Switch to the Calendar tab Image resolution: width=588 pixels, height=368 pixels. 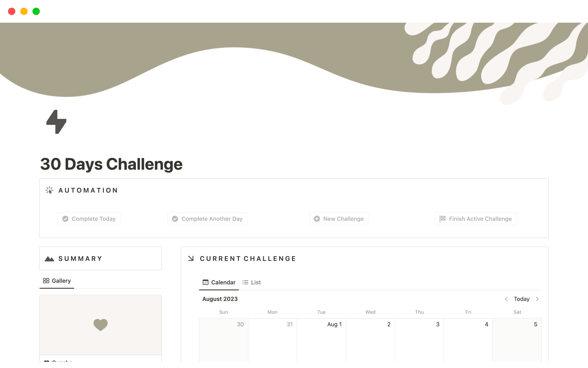pos(219,282)
